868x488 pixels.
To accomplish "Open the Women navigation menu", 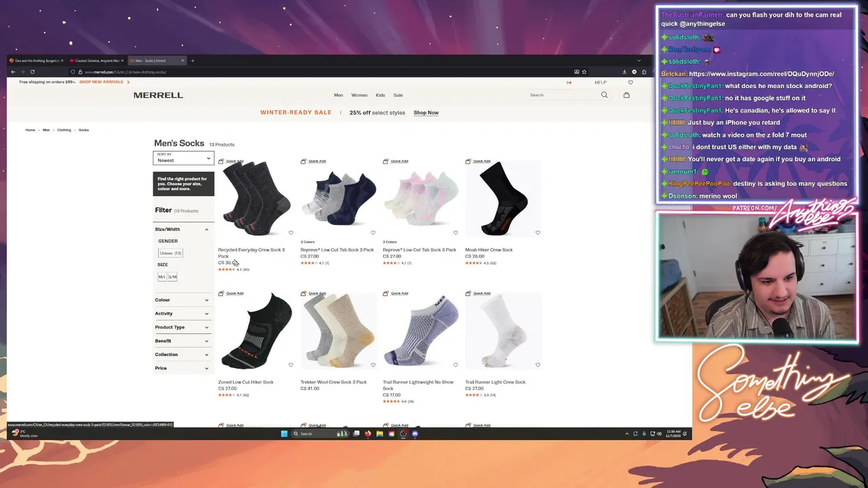I will click(359, 95).
